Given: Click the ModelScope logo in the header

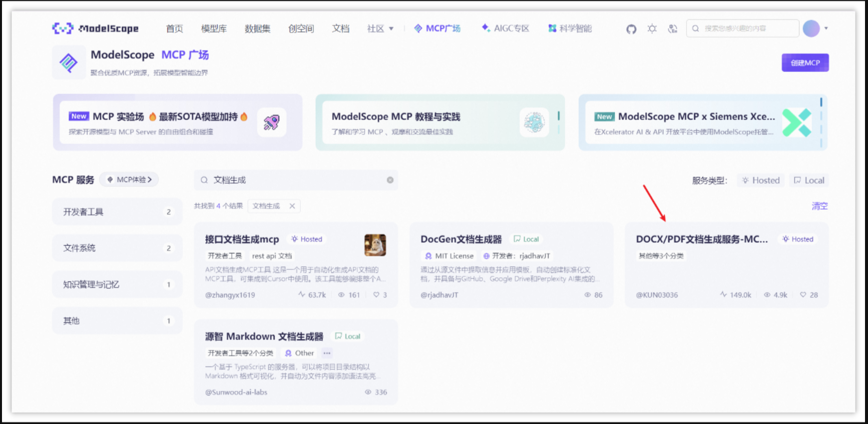Looking at the screenshot, I should point(95,28).
